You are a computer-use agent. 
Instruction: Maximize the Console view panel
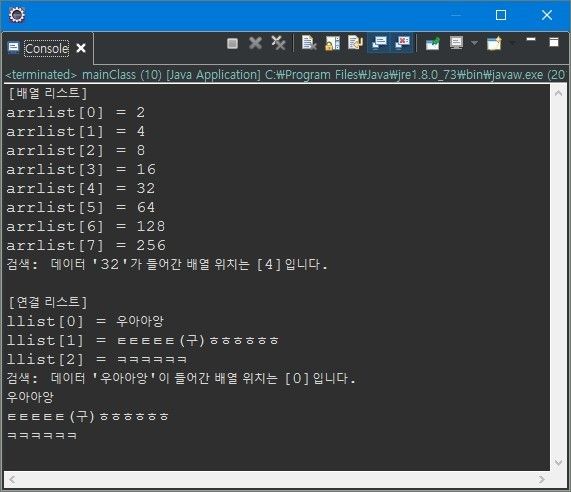pyautogui.click(x=554, y=42)
